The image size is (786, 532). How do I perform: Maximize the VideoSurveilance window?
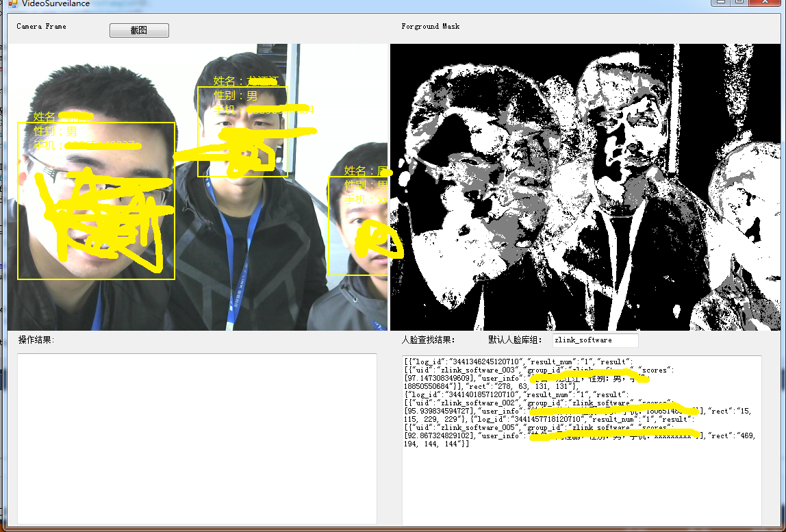coord(739,2)
